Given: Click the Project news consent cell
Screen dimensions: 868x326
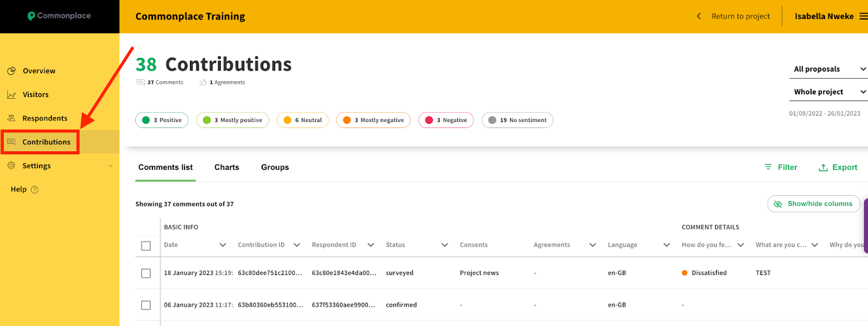Looking at the screenshot, I should coord(480,273).
